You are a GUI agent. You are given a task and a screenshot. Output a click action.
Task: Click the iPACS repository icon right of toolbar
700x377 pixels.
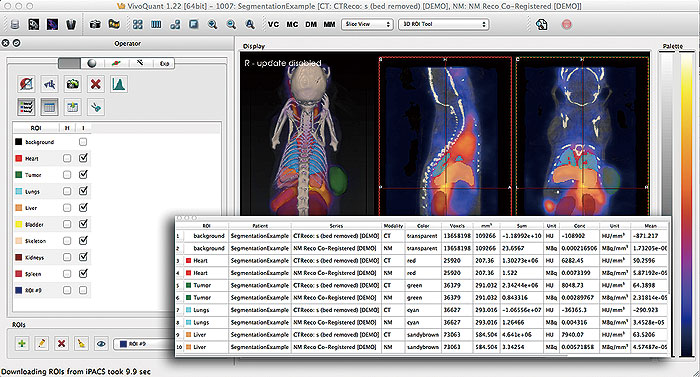tap(542, 24)
